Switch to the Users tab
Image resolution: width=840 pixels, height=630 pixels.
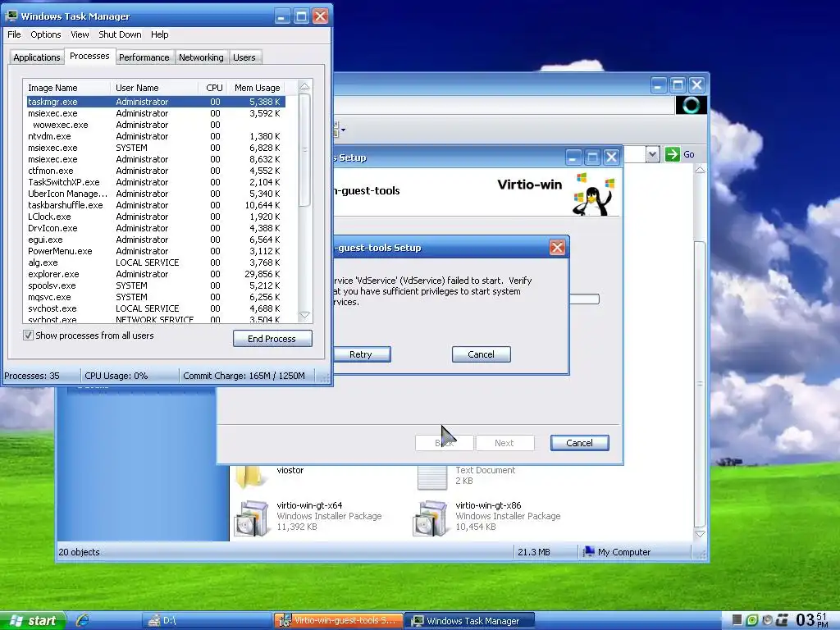[x=244, y=57]
